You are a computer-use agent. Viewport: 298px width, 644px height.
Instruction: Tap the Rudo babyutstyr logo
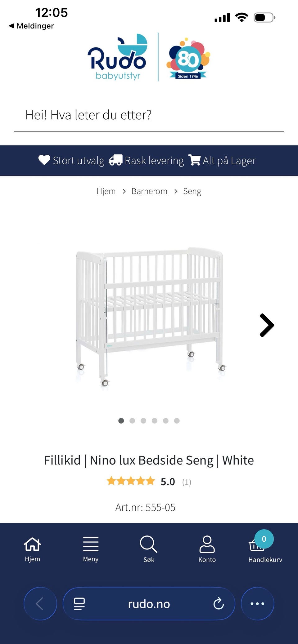click(118, 58)
